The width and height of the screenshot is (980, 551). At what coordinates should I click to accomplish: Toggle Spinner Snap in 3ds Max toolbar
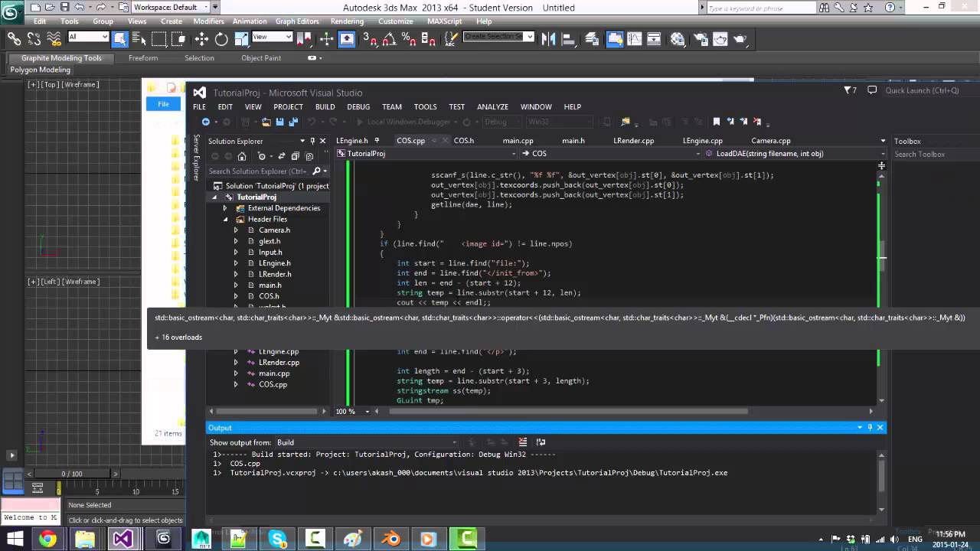(429, 38)
